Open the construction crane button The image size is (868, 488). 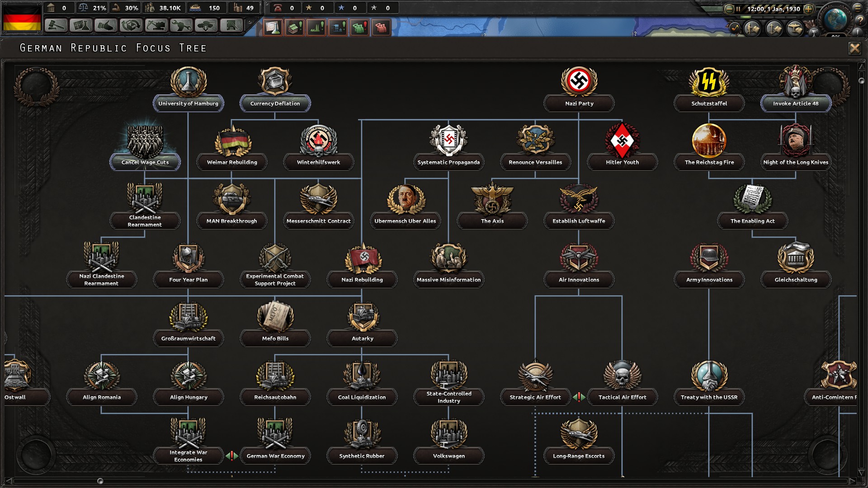click(x=156, y=26)
